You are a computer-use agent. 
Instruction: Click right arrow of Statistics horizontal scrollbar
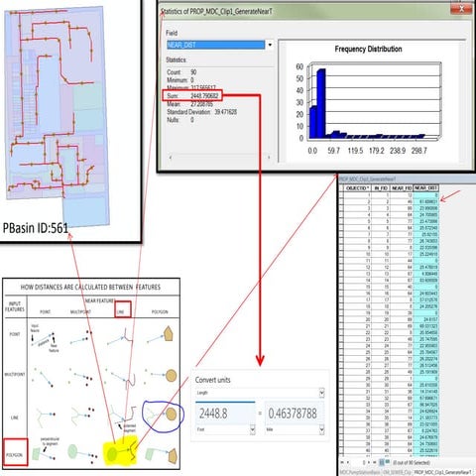269,158
